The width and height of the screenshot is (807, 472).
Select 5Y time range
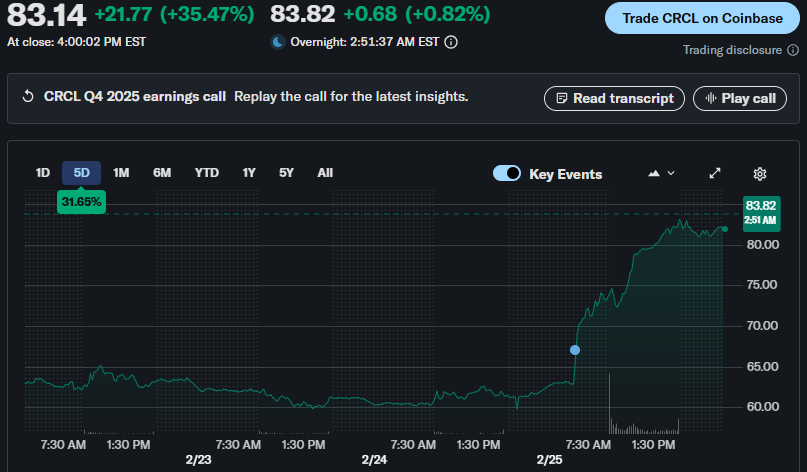286,173
